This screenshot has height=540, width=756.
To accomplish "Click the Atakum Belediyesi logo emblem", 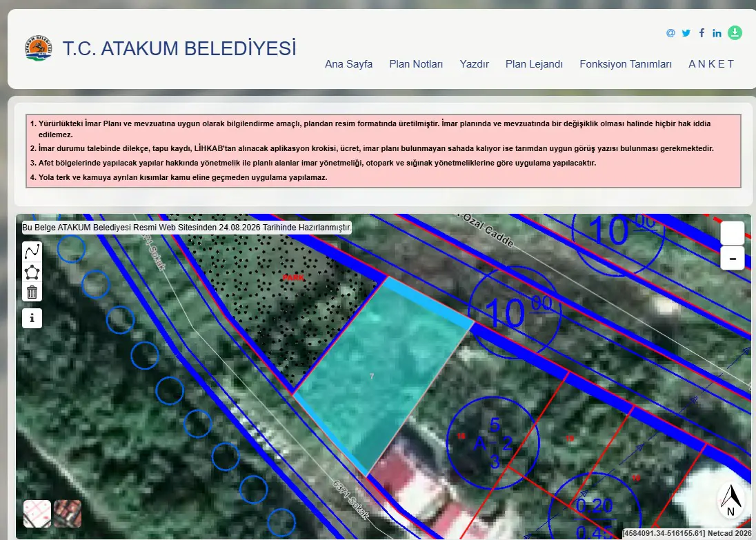I will pyautogui.click(x=38, y=48).
